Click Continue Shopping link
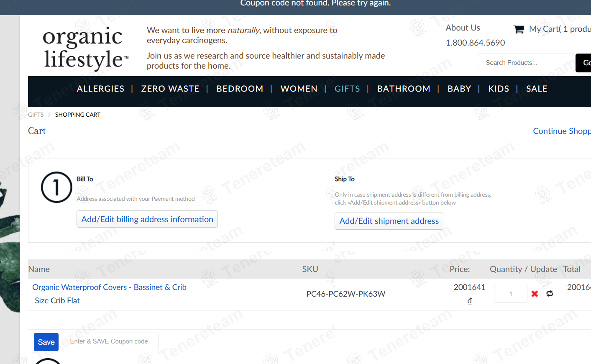 (x=562, y=131)
